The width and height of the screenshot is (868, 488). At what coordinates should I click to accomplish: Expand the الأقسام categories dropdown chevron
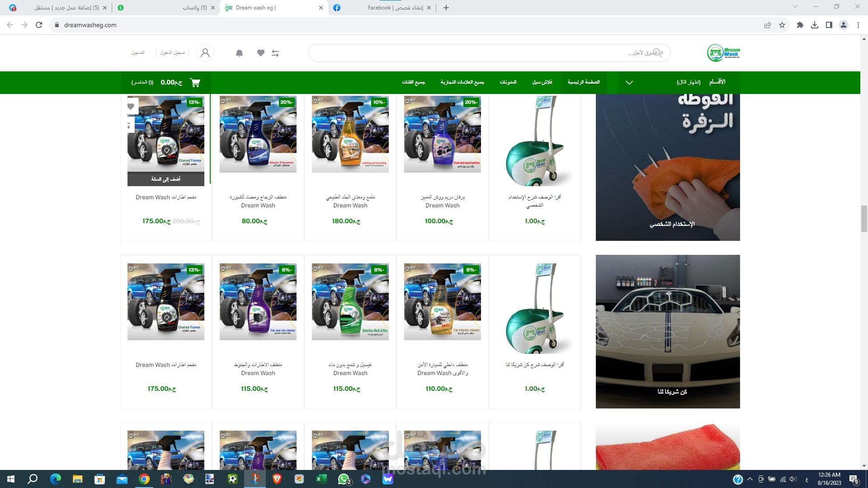(629, 82)
